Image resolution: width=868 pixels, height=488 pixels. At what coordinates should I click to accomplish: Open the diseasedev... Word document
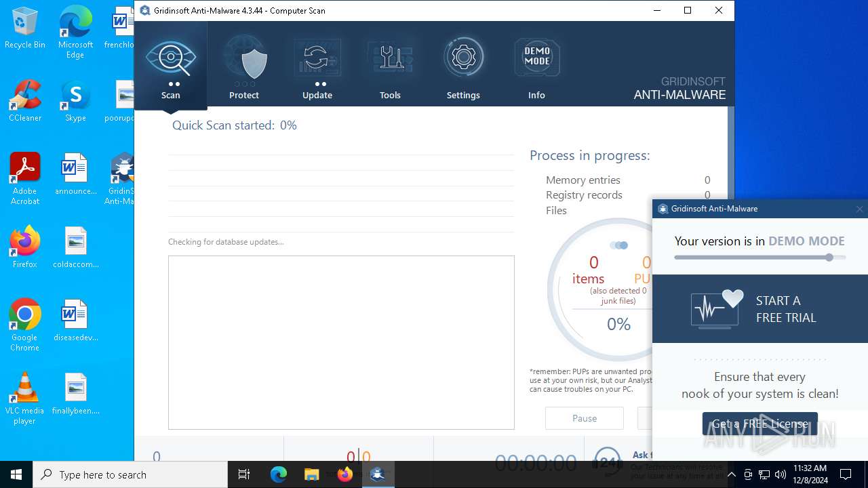pos(75,321)
